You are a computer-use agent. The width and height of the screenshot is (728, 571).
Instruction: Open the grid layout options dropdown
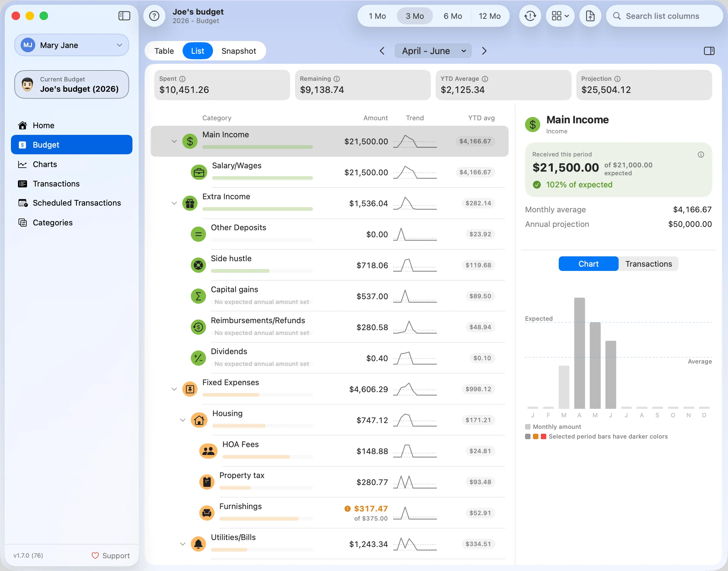(560, 16)
